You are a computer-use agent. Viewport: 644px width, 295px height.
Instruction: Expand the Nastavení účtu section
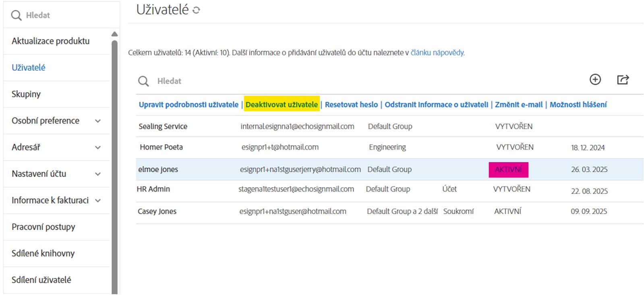tap(97, 174)
